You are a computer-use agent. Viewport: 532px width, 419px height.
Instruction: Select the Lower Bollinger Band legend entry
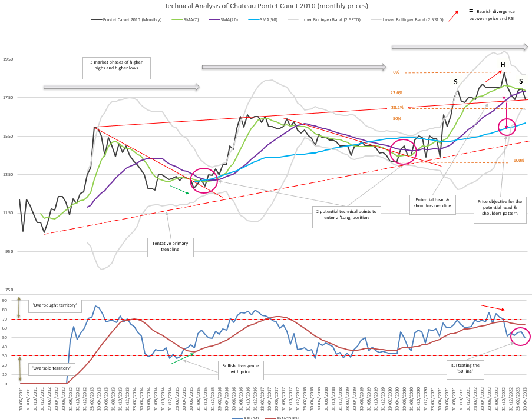[407, 19]
